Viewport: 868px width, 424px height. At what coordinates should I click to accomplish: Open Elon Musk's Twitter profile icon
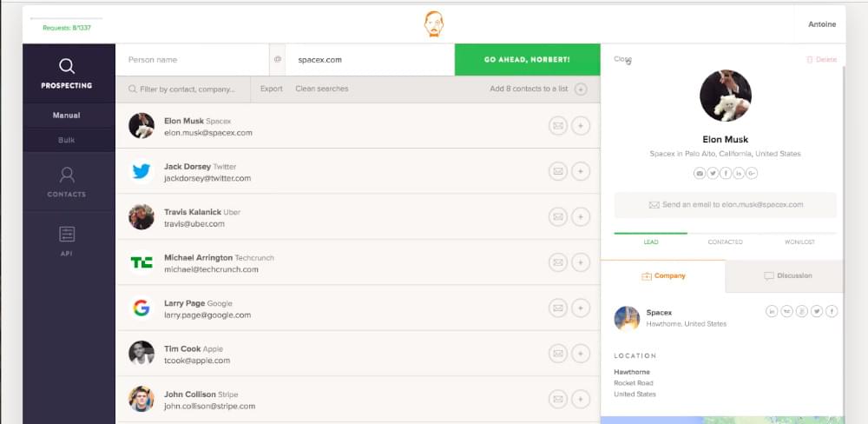pos(713,174)
